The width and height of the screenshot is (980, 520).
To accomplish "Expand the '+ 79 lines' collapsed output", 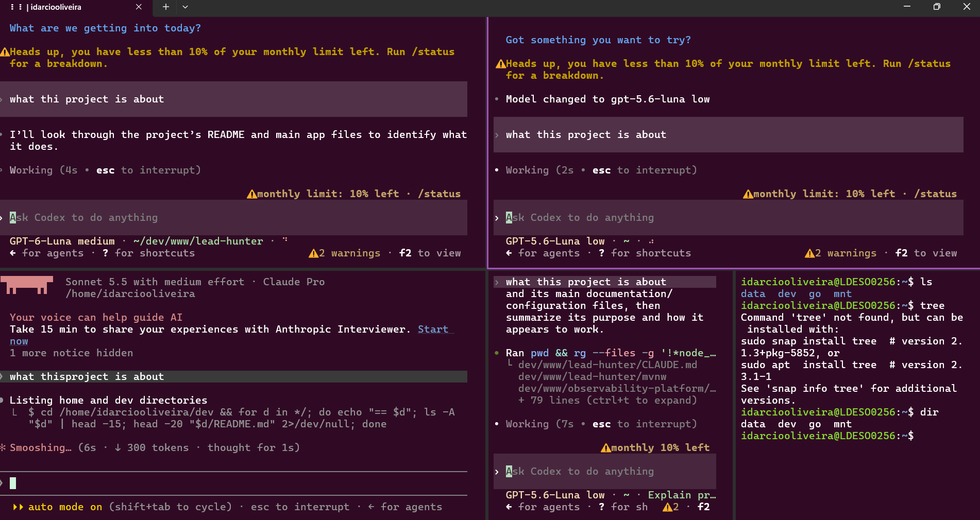I will click(607, 401).
